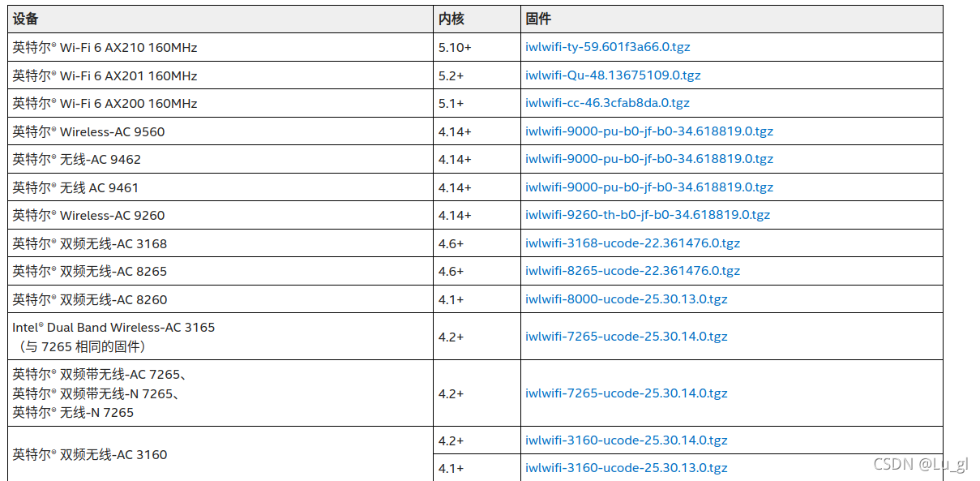
Task: Click the 固件 column header
Action: click(x=731, y=19)
